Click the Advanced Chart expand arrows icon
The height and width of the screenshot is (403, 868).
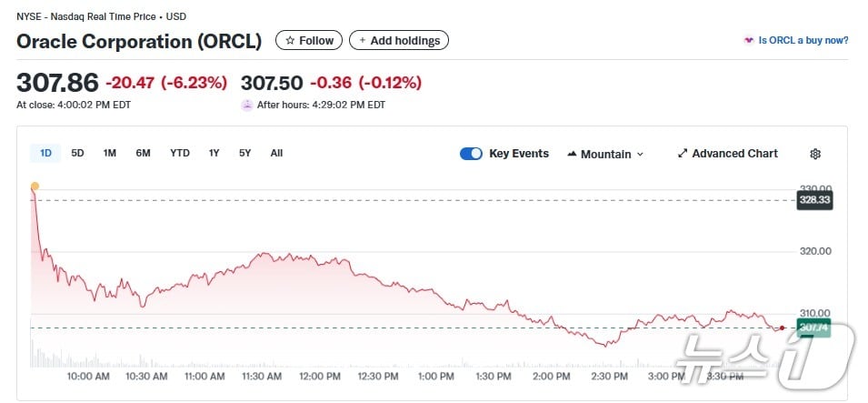[683, 154]
